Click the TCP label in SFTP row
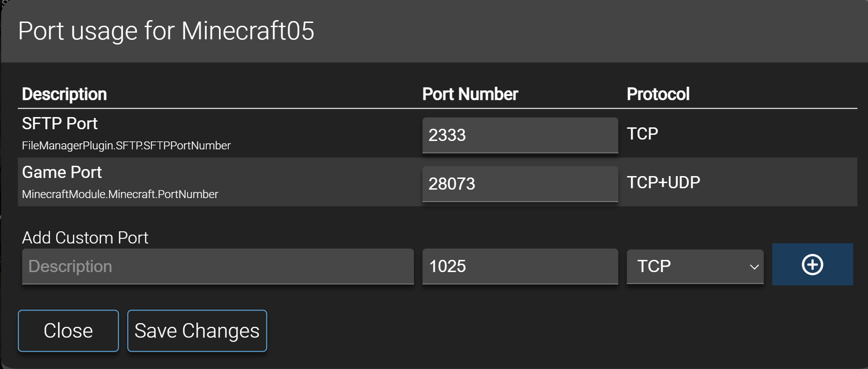The image size is (868, 369). pos(642,134)
